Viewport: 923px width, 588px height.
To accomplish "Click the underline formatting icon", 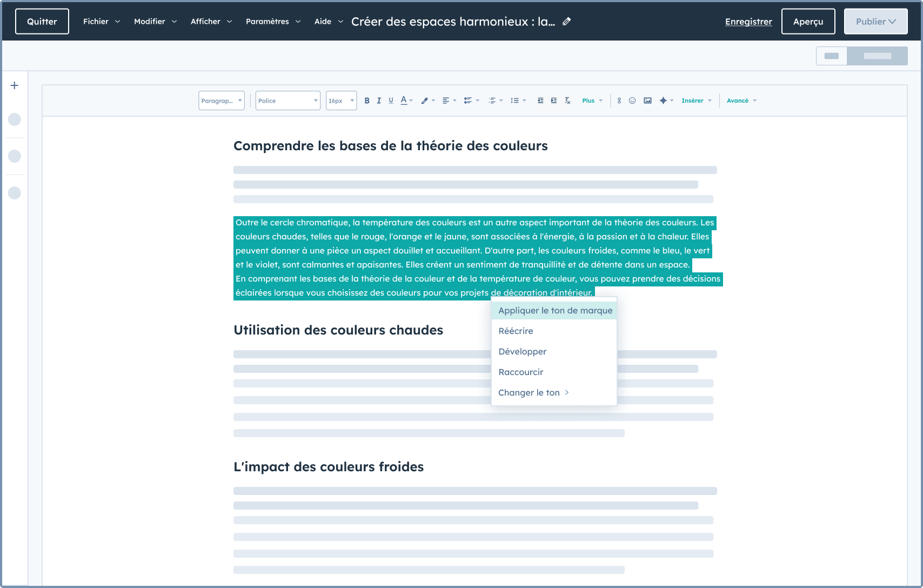I will pos(391,101).
